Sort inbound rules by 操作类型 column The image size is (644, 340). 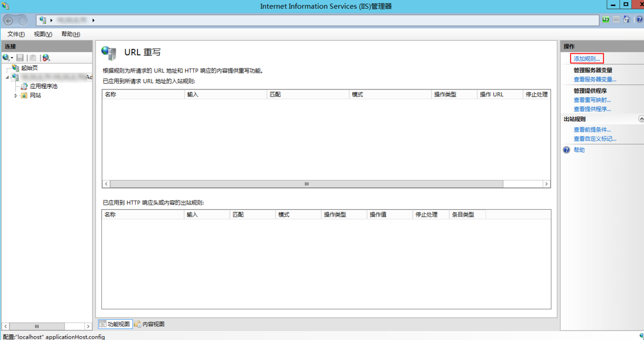tap(454, 94)
